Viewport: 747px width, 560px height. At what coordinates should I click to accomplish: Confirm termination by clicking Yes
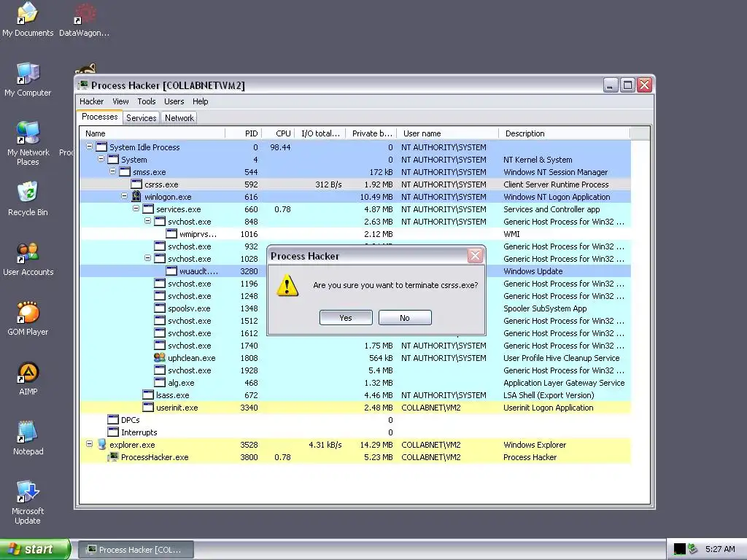[x=346, y=318]
